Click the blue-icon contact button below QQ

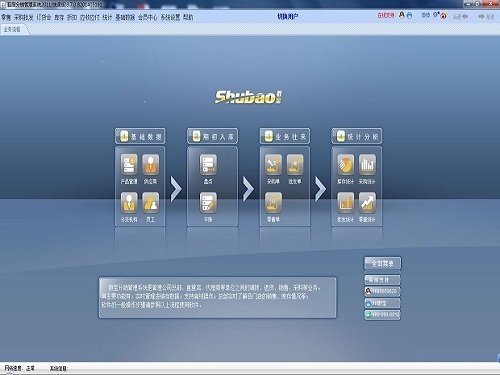(382, 303)
